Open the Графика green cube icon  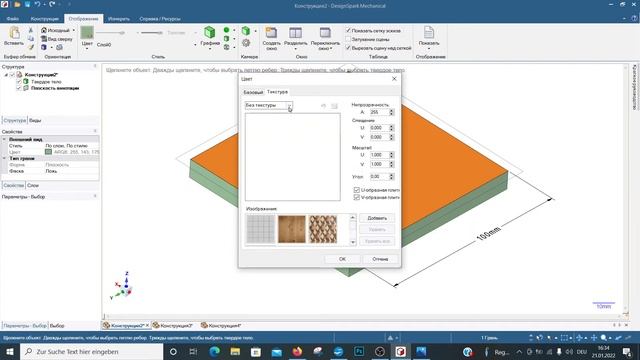(x=210, y=32)
